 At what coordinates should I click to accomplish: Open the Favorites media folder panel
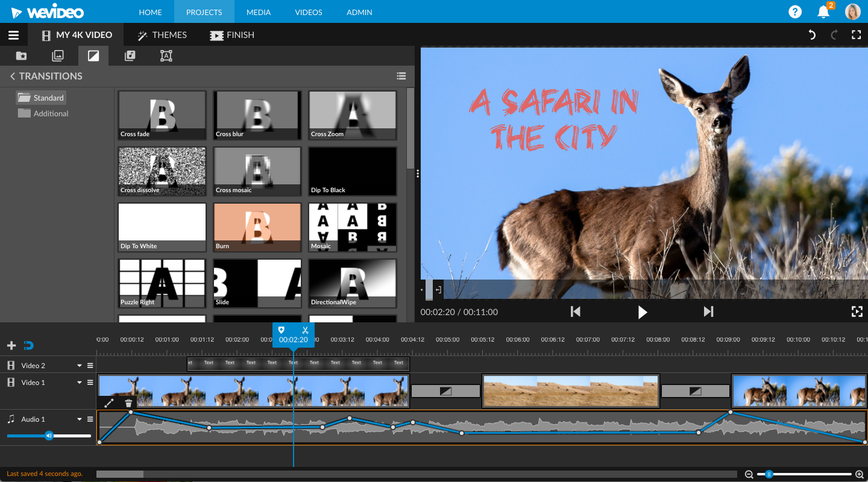click(21, 55)
